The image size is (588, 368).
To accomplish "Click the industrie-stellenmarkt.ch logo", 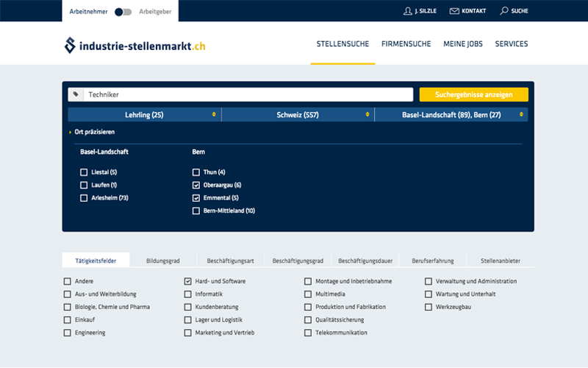I will tap(135, 45).
